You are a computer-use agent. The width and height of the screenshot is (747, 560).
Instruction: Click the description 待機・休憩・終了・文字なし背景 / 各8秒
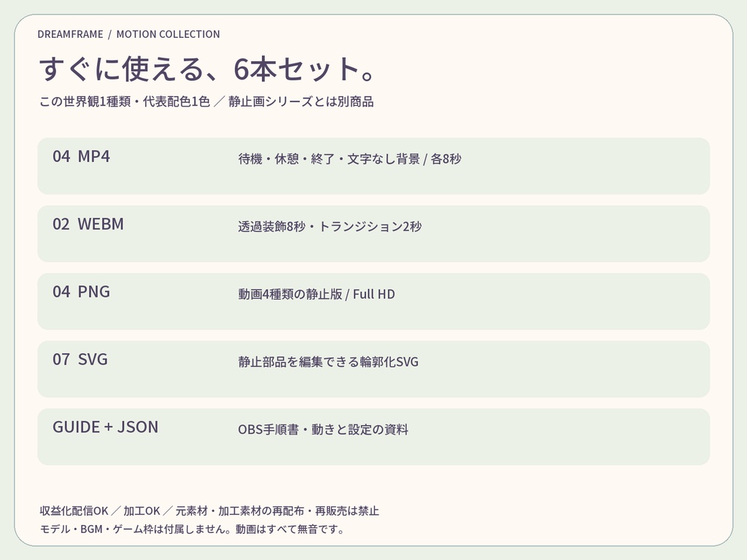pyautogui.click(x=349, y=158)
